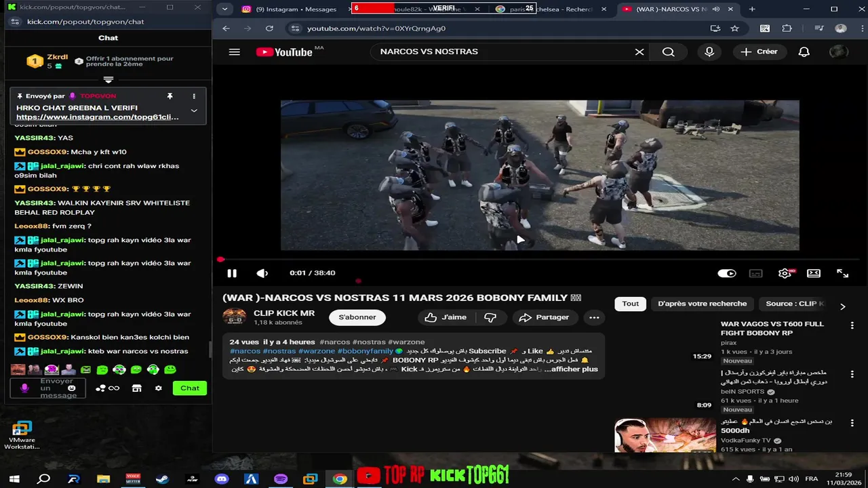Mute the YouTube player volume
This screenshot has width=868, height=488.
(x=262, y=273)
